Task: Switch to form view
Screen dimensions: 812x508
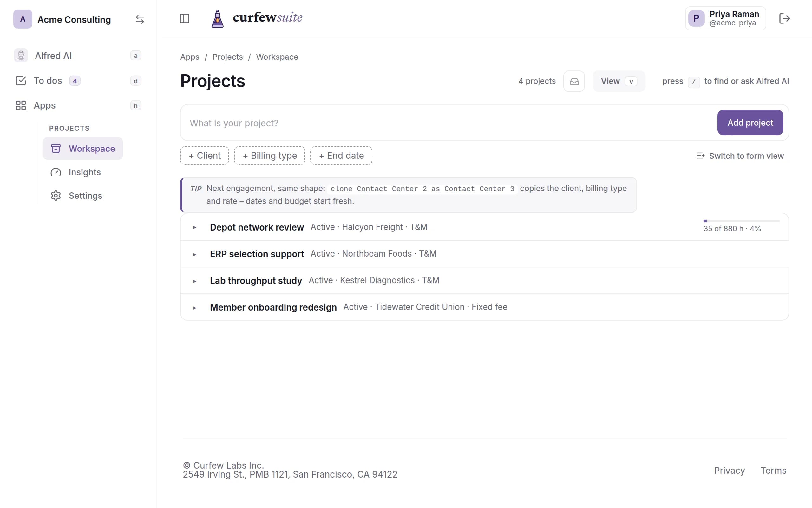Action: (740, 156)
